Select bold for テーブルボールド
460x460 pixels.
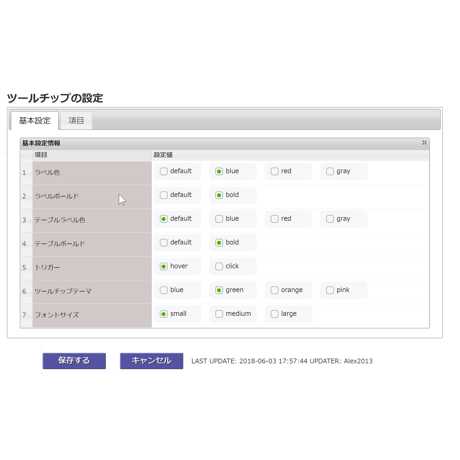pos(219,243)
